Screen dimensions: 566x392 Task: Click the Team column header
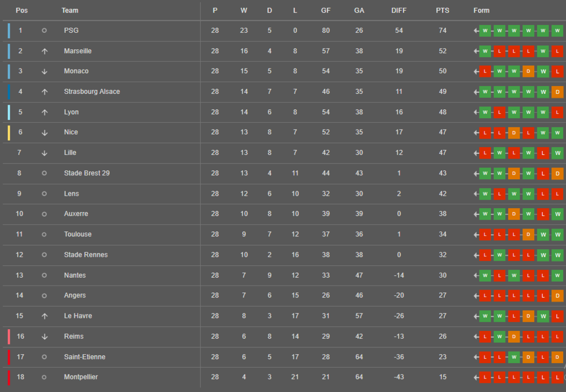point(70,10)
